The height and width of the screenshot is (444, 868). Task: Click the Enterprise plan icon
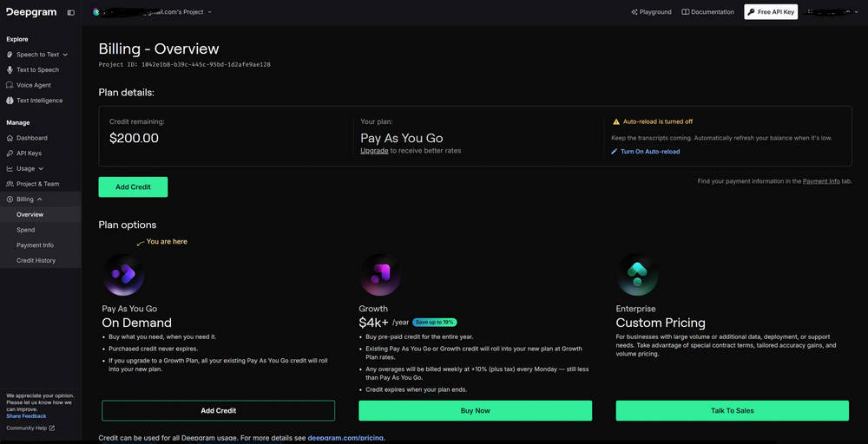[x=638, y=275]
